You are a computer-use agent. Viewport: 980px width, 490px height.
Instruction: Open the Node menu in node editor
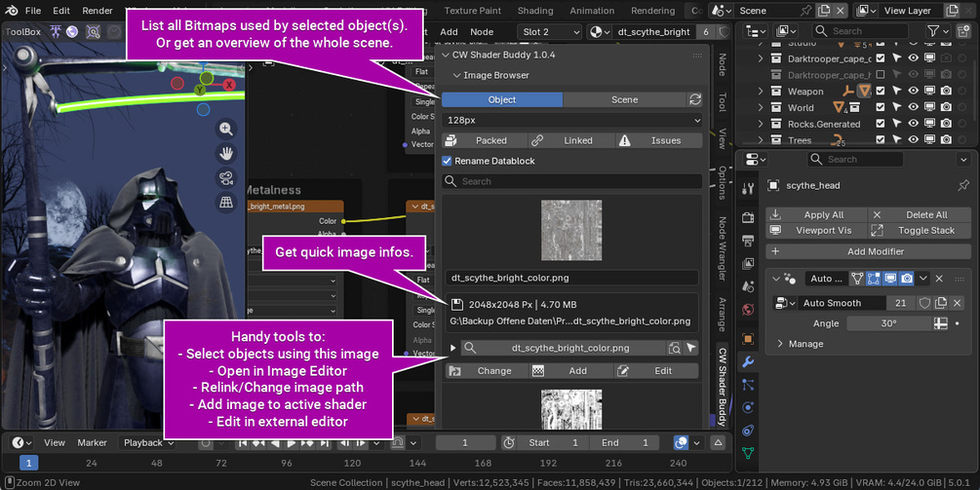[482, 32]
